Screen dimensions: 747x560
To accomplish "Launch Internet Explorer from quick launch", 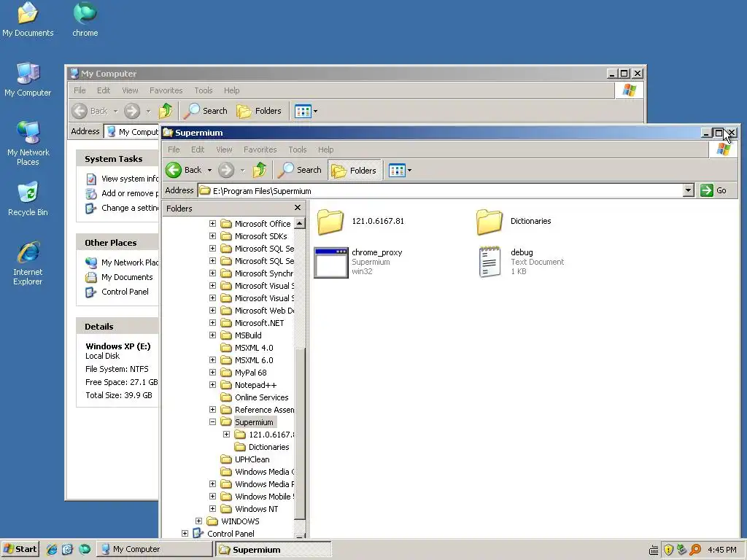I will [x=52, y=549].
